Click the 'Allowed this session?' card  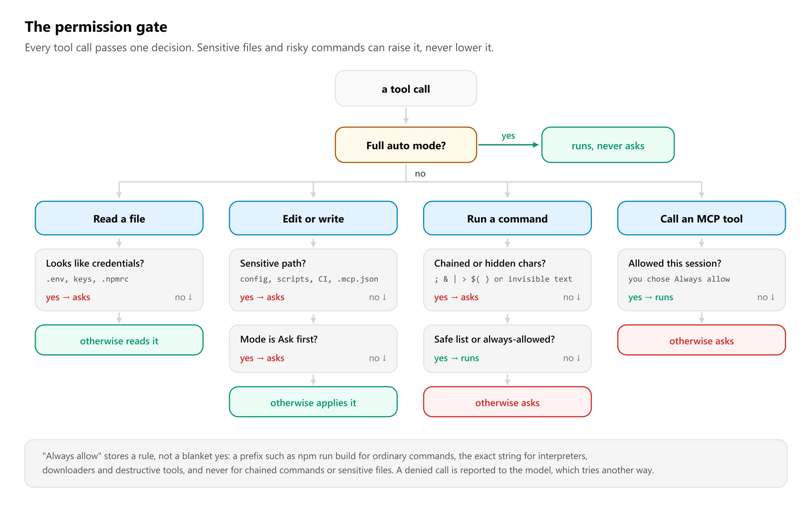click(701, 280)
